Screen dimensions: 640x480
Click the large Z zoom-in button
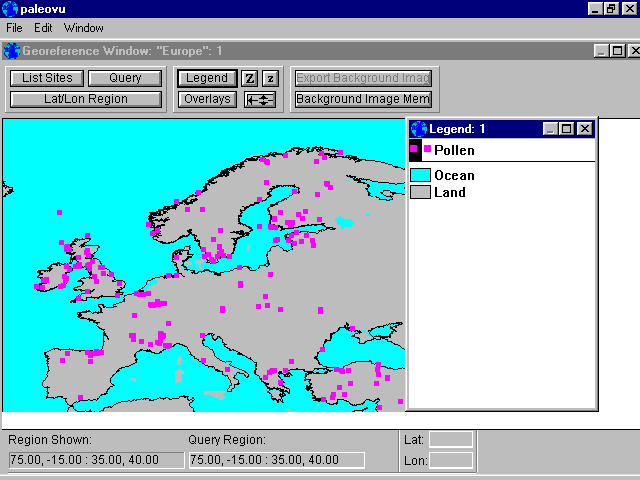[250, 78]
